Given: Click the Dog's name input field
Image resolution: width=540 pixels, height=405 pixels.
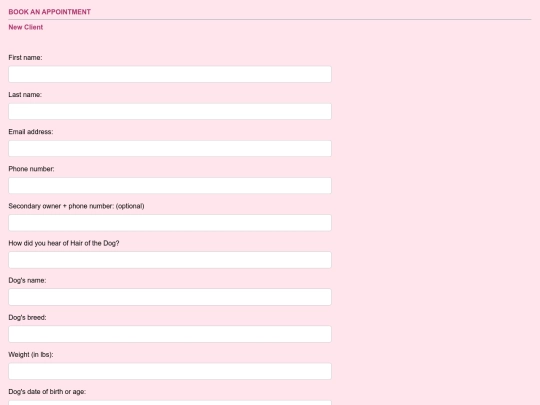Looking at the screenshot, I should point(170,297).
